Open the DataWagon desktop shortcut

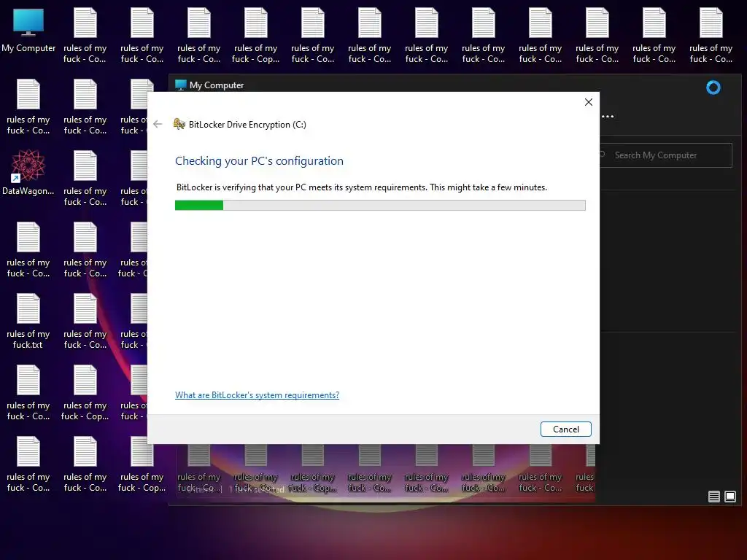pyautogui.click(x=28, y=172)
